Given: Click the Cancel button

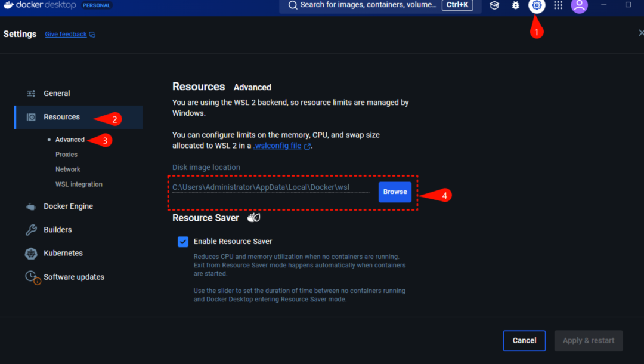Looking at the screenshot, I should [x=524, y=341].
